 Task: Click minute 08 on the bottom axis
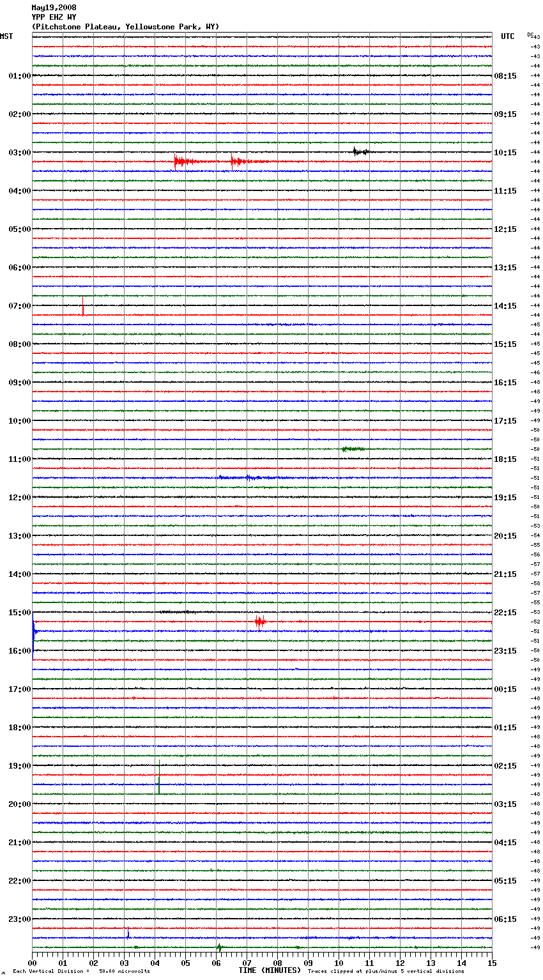tap(277, 963)
